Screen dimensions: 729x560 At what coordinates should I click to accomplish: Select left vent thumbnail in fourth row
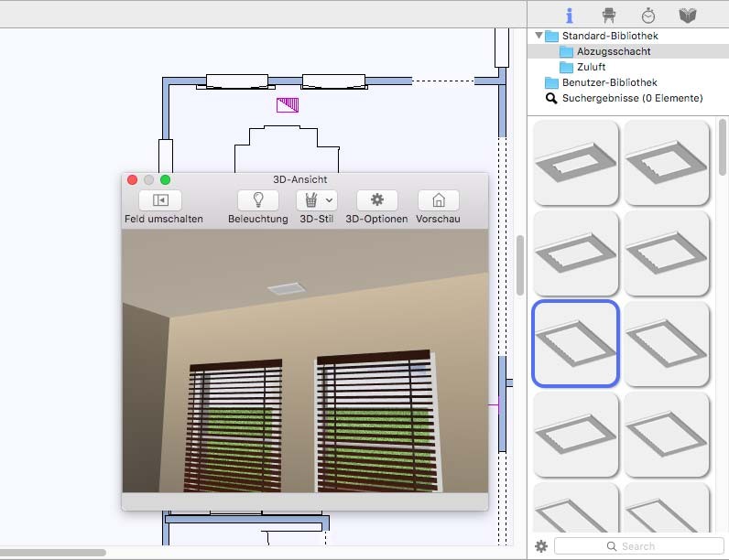575,434
